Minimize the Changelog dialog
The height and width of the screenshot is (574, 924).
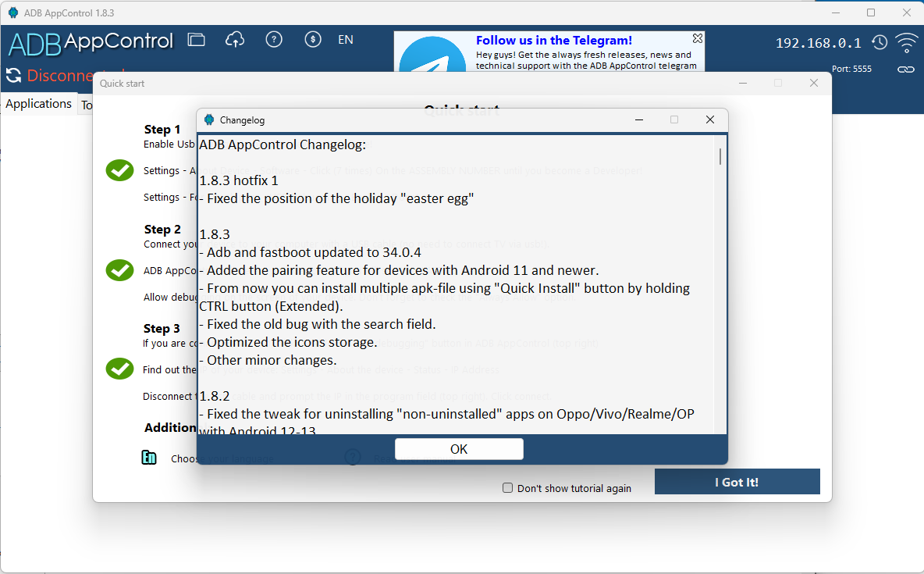tap(639, 119)
